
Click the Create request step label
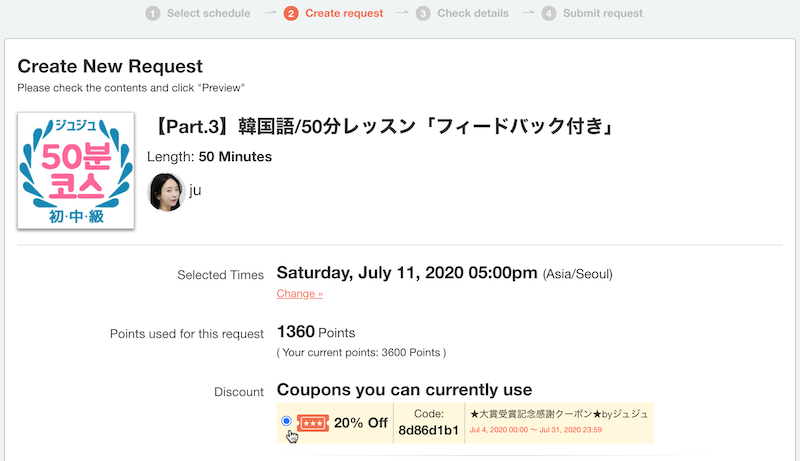point(344,13)
